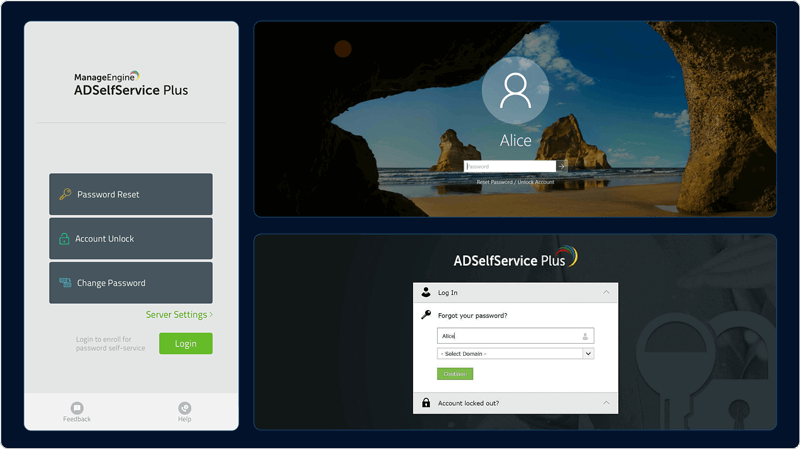This screenshot has height=449, width=800.
Task: Open Server Settings link
Action: (x=179, y=315)
